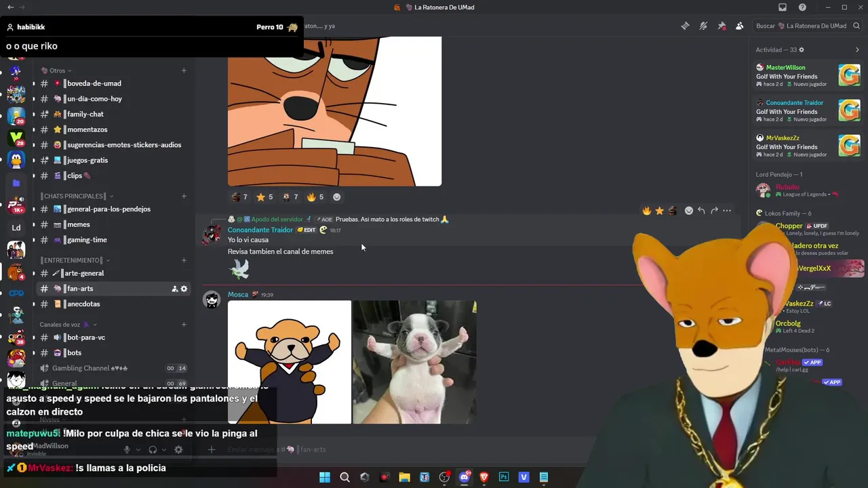Toggle the member list icon in header
The image size is (868, 488).
coord(739,26)
